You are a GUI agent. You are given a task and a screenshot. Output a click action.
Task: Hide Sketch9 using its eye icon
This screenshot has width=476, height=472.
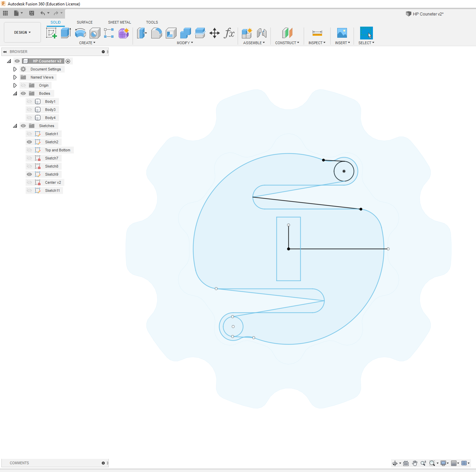point(29,174)
